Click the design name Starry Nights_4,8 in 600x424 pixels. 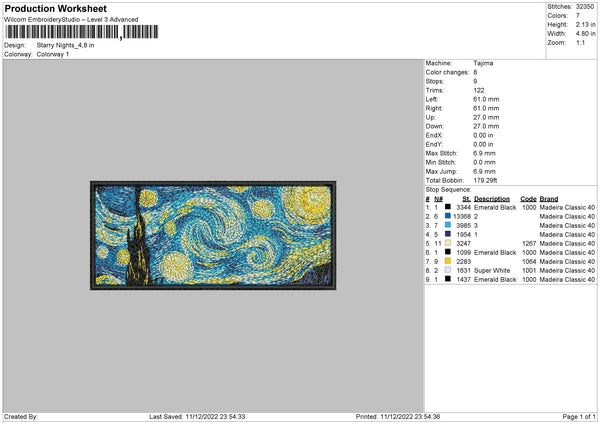point(65,45)
